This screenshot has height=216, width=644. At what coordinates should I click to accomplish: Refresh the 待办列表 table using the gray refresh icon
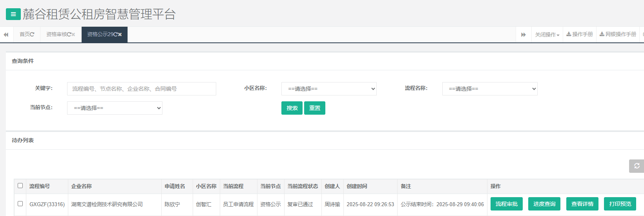click(637, 166)
